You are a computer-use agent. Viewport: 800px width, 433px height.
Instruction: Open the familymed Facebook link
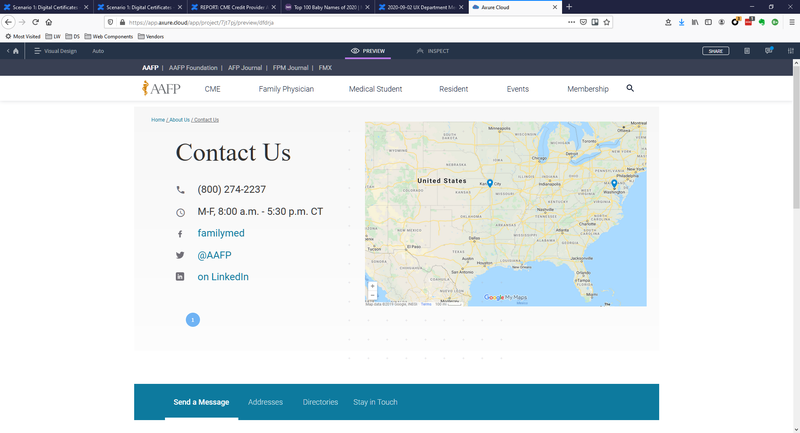click(221, 233)
